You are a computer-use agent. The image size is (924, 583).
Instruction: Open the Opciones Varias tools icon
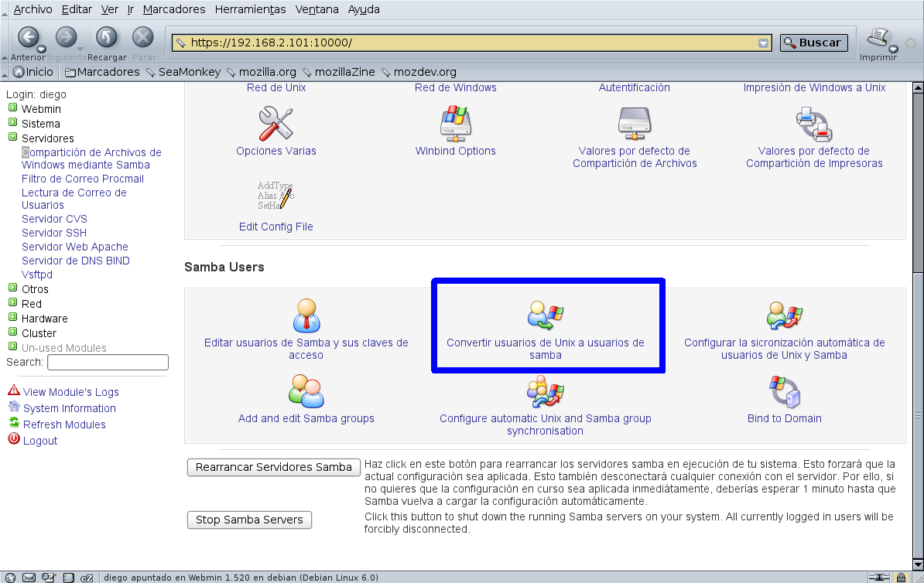coord(275,124)
